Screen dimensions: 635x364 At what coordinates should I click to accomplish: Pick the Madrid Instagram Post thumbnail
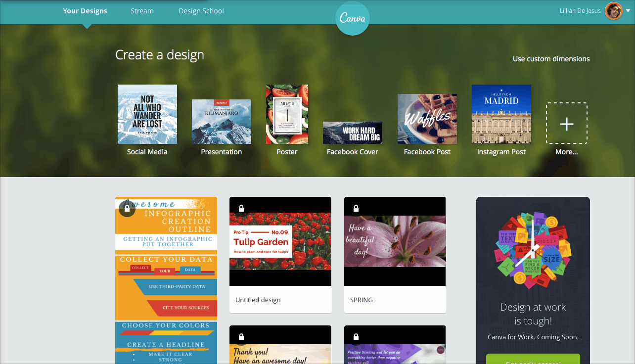tap(501, 114)
